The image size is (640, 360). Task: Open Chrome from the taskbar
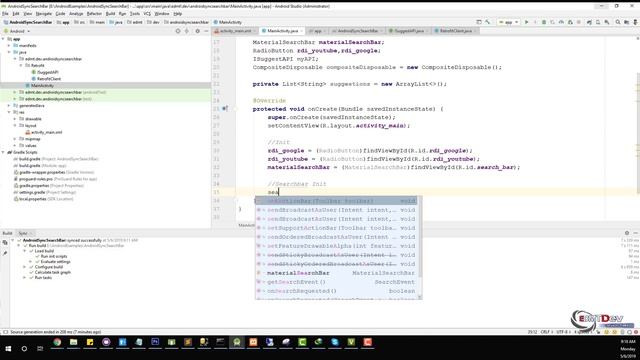point(57,342)
